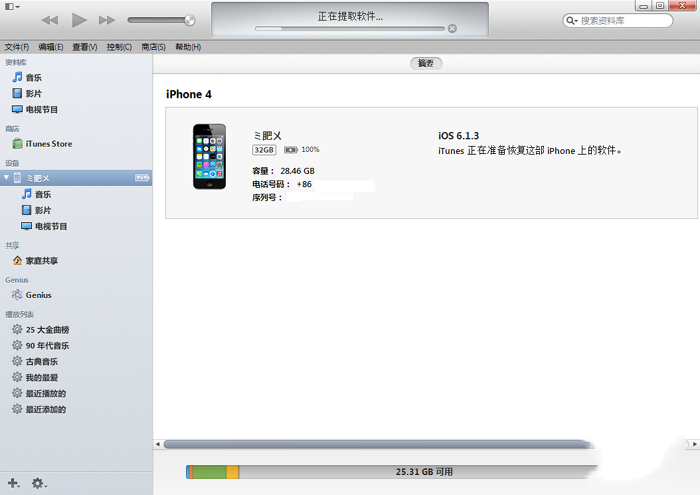
Task: Click the add playlist plus button
Action: [x=13, y=483]
